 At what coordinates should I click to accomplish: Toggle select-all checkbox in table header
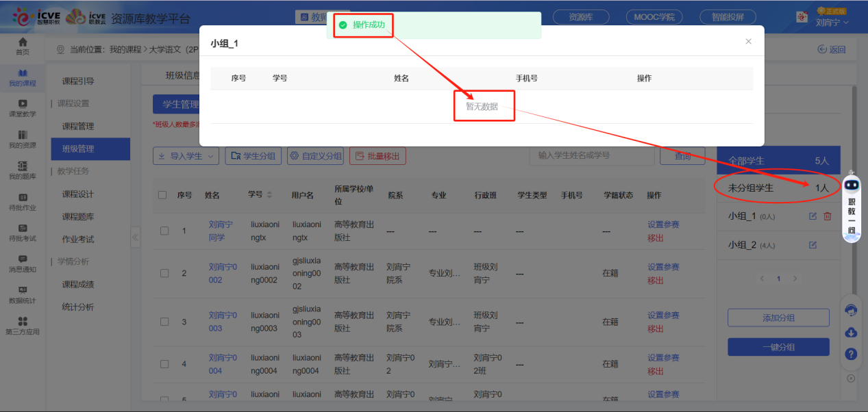point(162,195)
